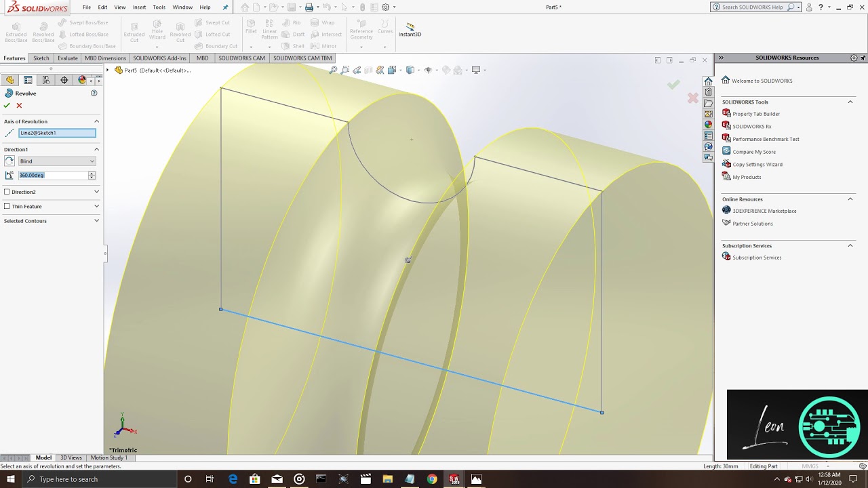Open the Appearances task pane tab
868x488 pixels.
[708, 125]
